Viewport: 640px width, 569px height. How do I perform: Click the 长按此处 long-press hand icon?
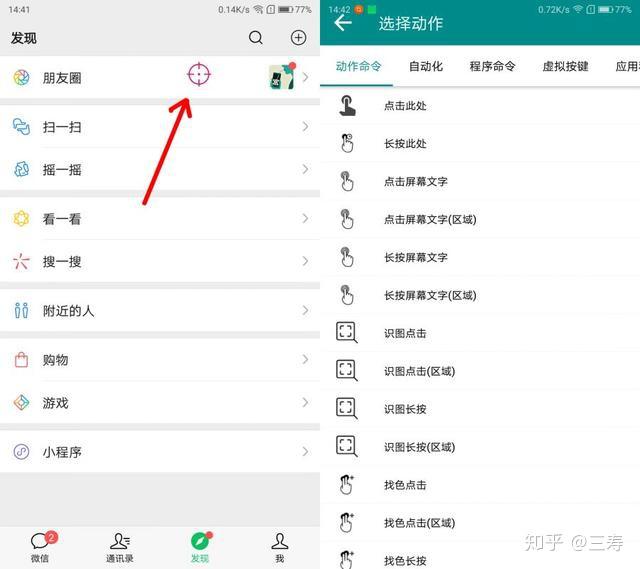(x=347, y=143)
